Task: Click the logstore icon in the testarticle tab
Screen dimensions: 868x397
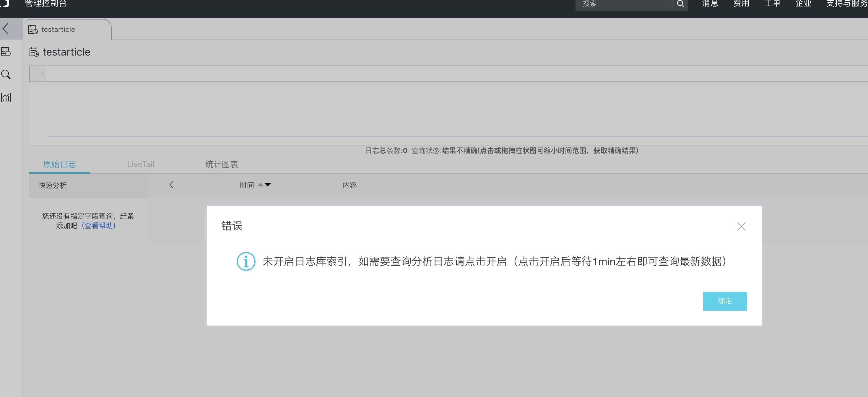Action: 33,30
